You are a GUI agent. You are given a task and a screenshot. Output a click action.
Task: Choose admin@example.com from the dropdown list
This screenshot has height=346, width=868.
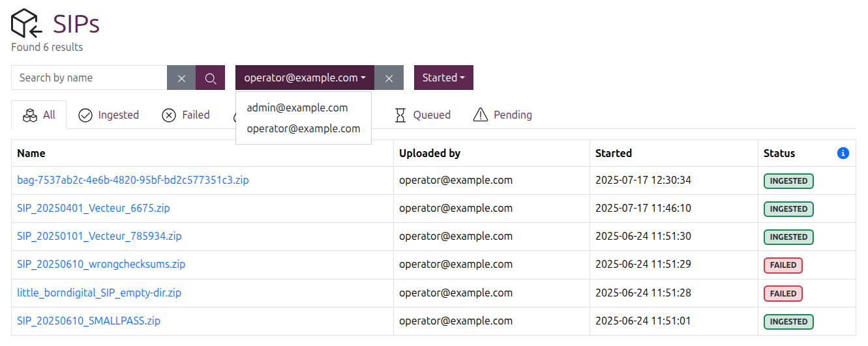tap(303, 108)
